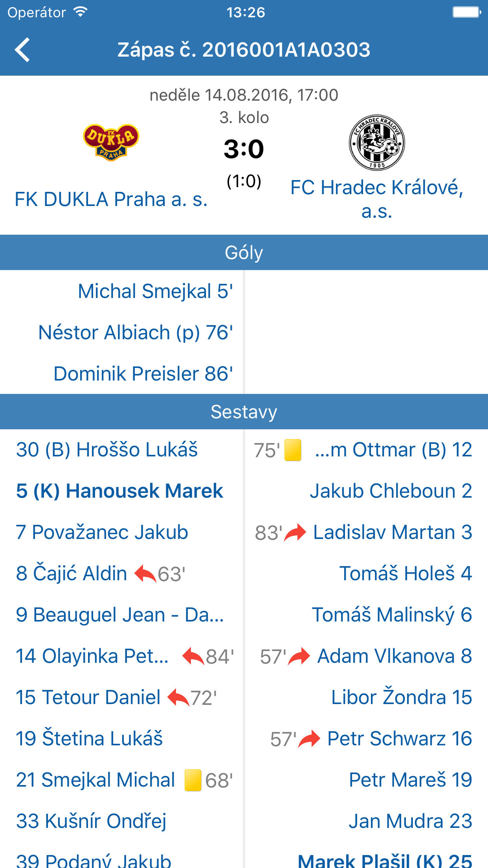Tap the back arrow in header
Viewport: 488px width, 868px height.
(x=23, y=50)
